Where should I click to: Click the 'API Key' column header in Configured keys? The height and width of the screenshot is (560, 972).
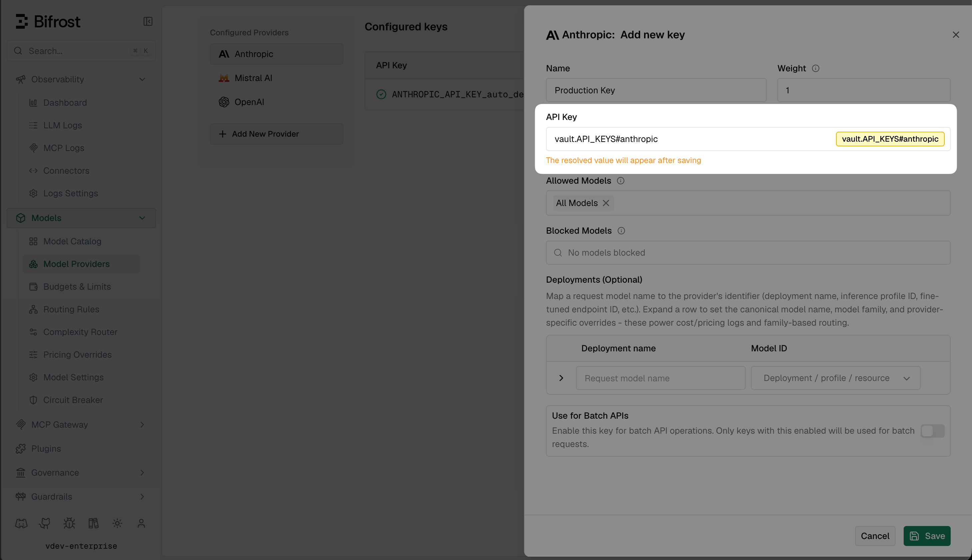(391, 65)
